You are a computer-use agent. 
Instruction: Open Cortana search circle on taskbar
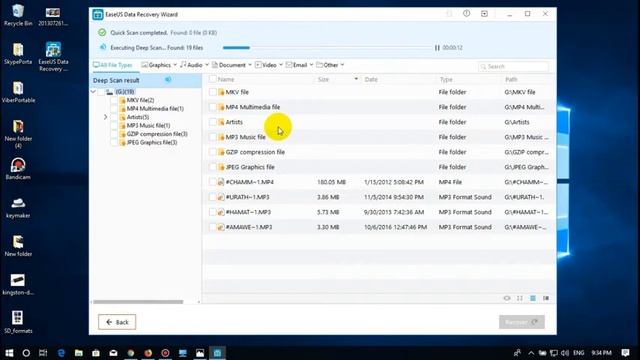point(26,353)
